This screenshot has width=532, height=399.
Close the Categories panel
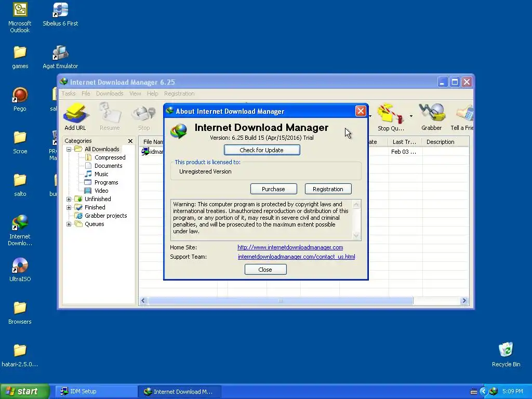[130, 141]
